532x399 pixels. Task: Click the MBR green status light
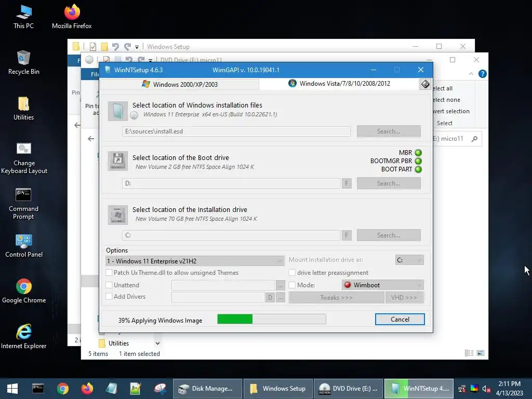(418, 153)
